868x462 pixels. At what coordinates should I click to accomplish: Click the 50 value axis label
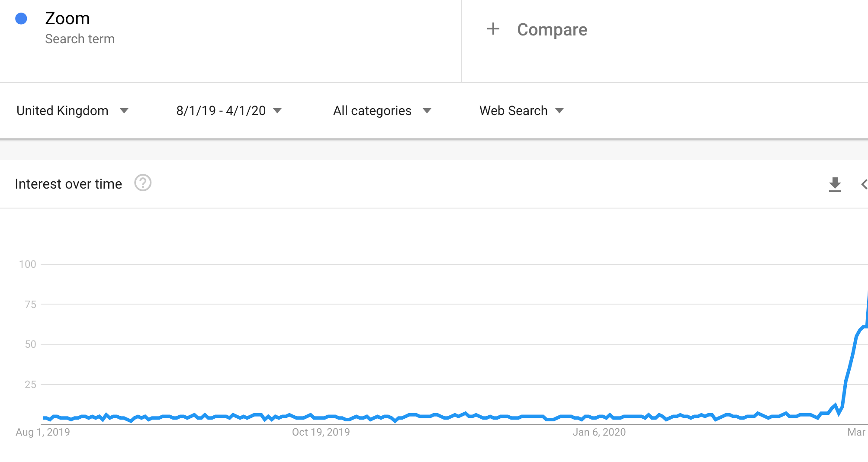pyautogui.click(x=30, y=344)
